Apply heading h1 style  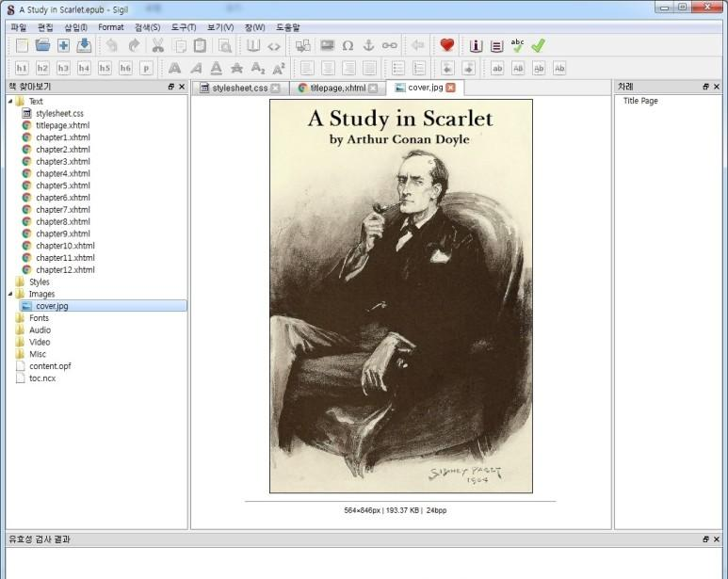pos(22,68)
